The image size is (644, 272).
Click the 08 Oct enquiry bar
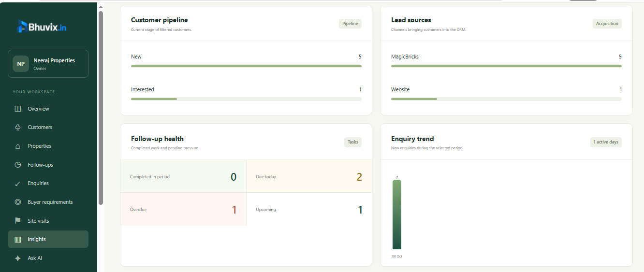click(x=397, y=215)
